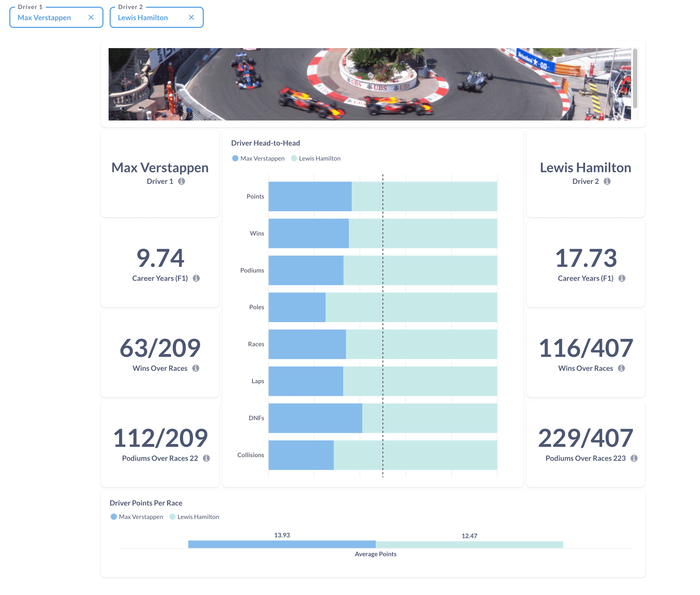Click info icon for Podiums Over Races 223
Screen dimensions: 700x595
pyautogui.click(x=634, y=458)
